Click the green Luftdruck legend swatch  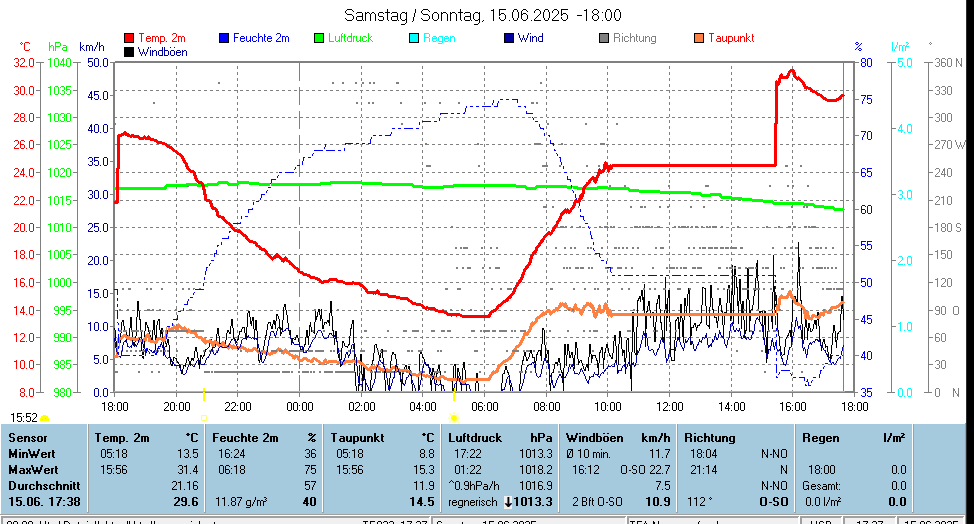pyautogui.click(x=319, y=38)
